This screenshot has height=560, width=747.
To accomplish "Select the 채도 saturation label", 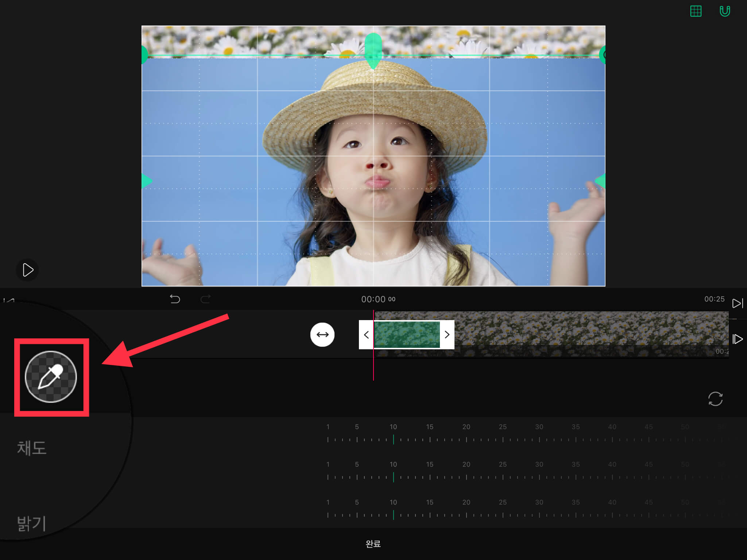I will [x=32, y=448].
